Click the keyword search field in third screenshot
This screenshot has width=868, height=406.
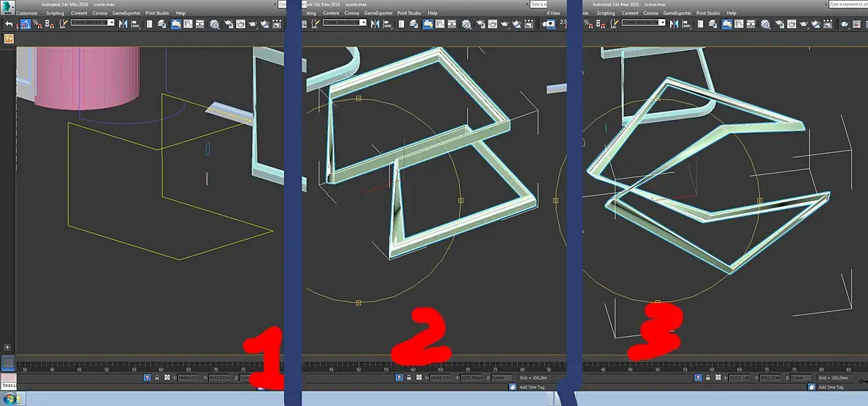848,4
